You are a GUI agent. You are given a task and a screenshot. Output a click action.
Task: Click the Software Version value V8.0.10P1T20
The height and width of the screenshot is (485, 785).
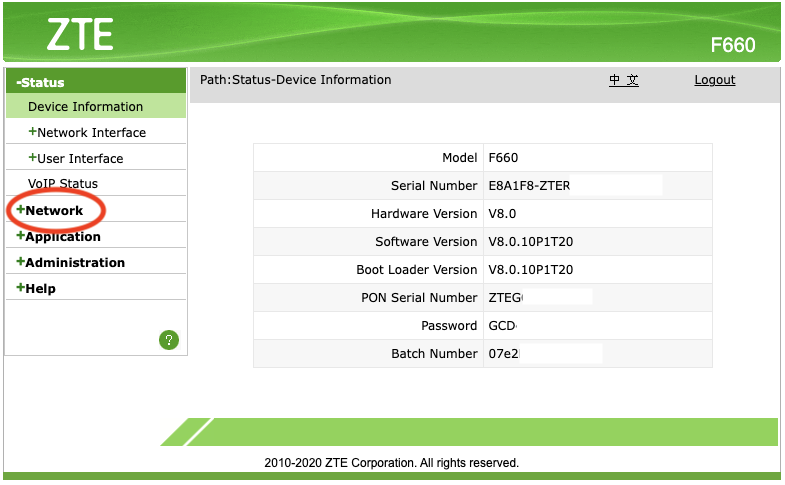coord(531,242)
